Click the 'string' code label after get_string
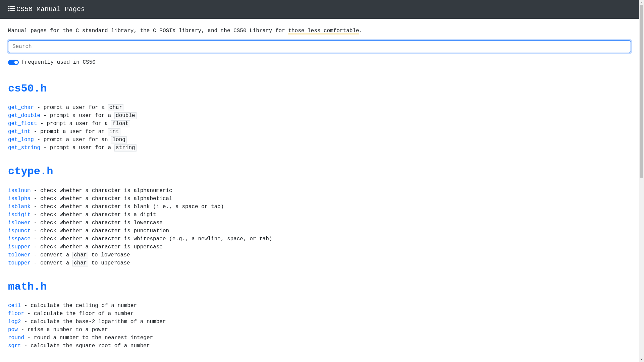Viewport: 644px width, 362px height. [125, 148]
